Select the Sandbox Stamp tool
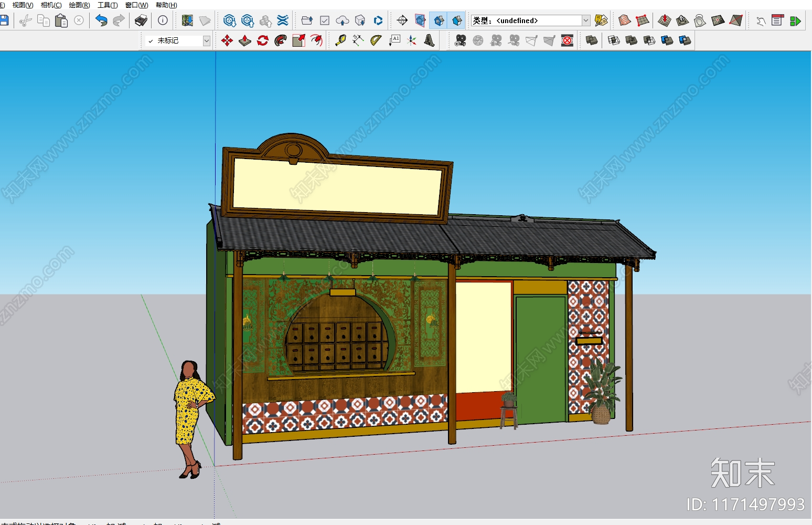 tap(682, 20)
